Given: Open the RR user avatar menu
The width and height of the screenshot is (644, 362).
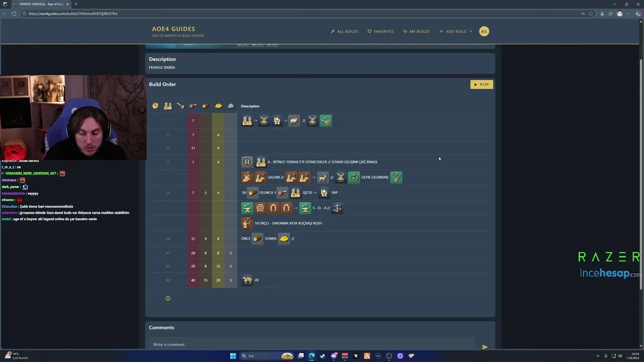Looking at the screenshot, I should tap(484, 31).
